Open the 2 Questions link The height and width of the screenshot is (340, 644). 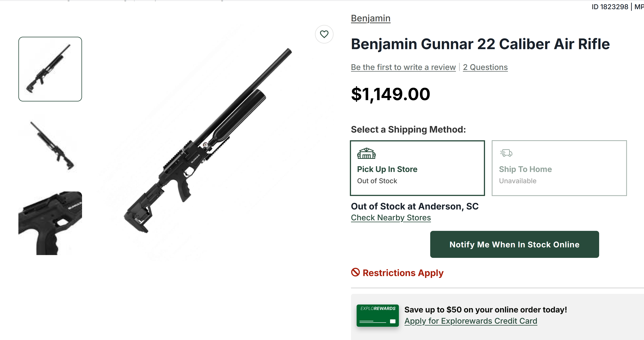(485, 67)
